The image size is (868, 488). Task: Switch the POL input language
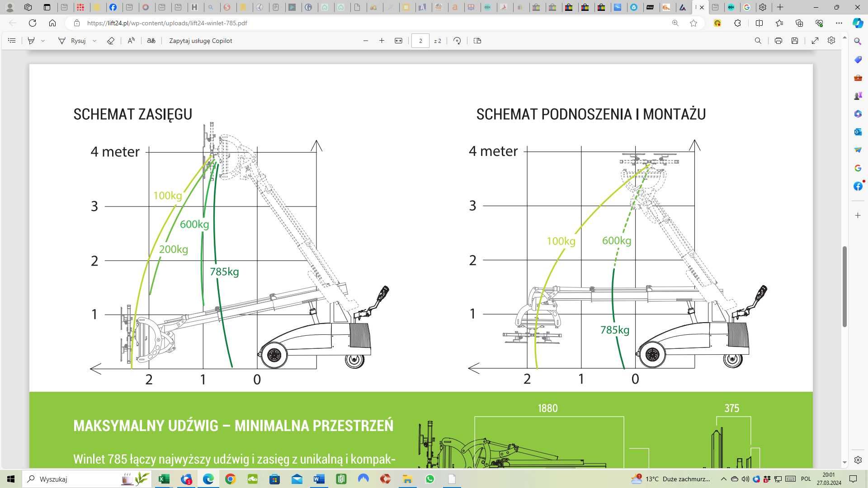806,479
